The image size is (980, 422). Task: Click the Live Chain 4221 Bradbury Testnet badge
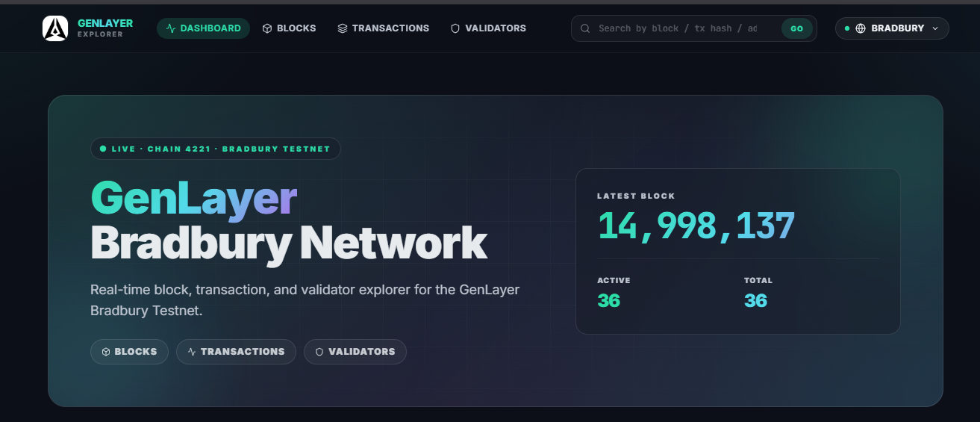[216, 149]
